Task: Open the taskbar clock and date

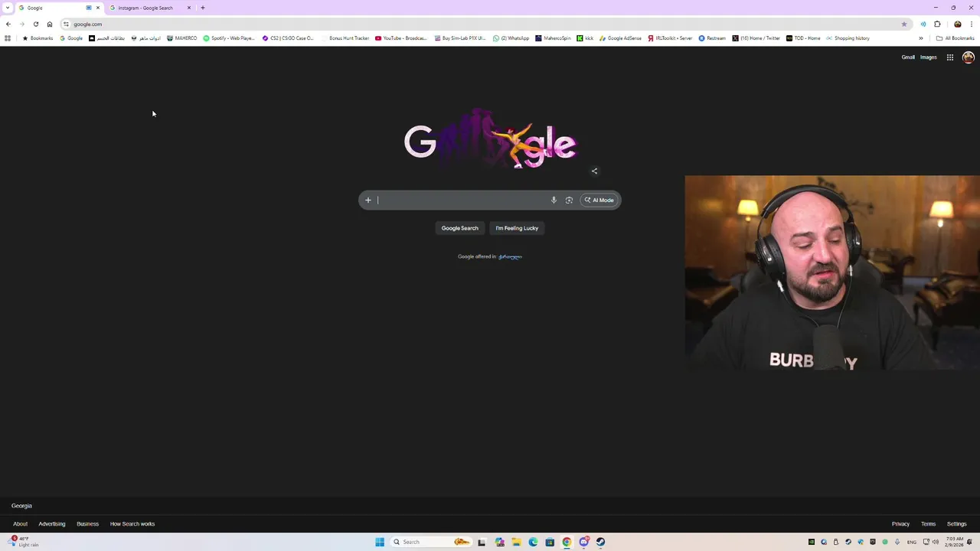Action: pos(953,542)
